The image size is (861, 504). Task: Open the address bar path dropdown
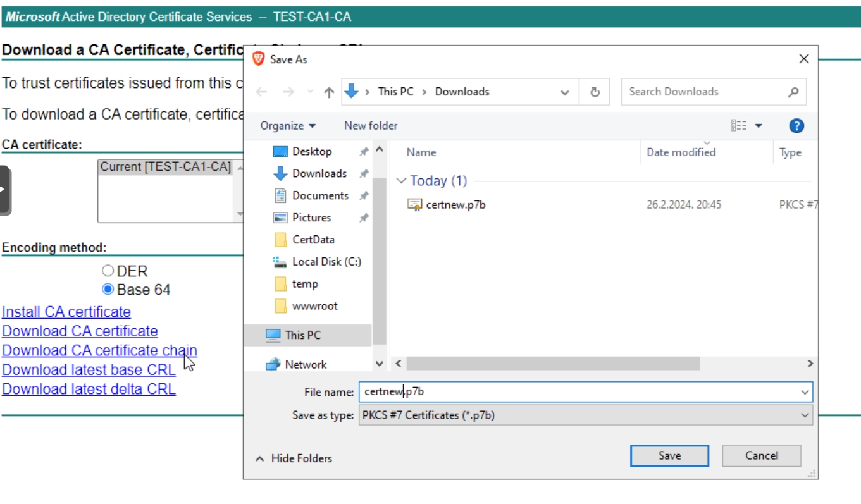[564, 92]
